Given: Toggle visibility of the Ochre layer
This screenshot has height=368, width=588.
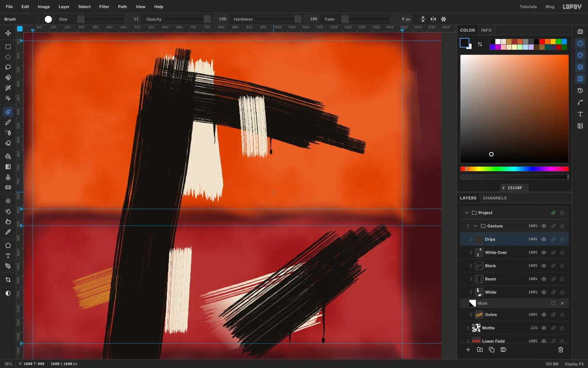Looking at the screenshot, I should (x=544, y=315).
